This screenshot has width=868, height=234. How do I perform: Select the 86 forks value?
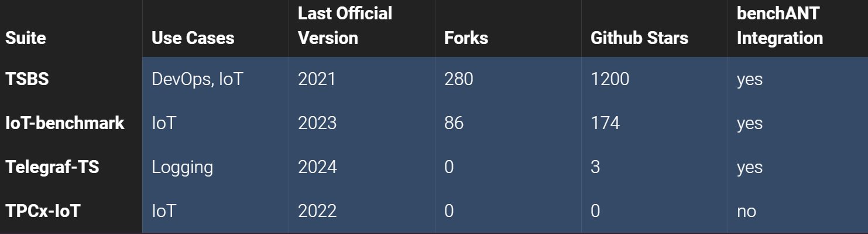[454, 123]
